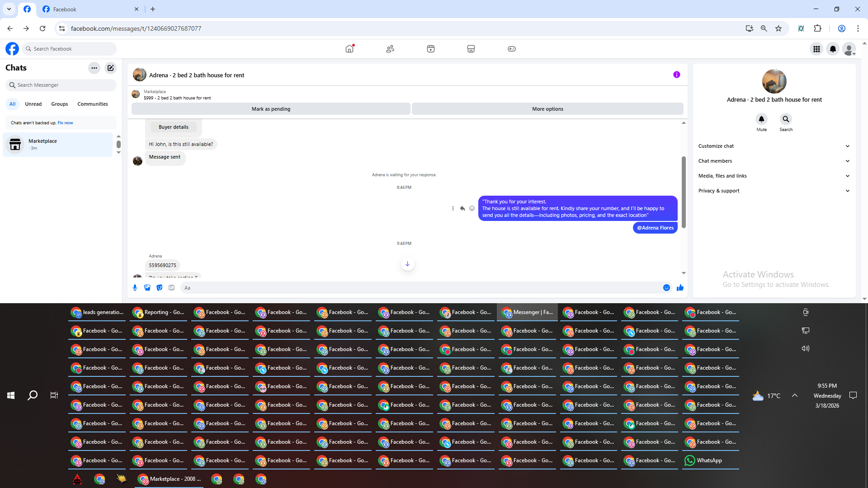Toggle the purple conversation info button
Viewport: 868px width, 488px height.
676,75
